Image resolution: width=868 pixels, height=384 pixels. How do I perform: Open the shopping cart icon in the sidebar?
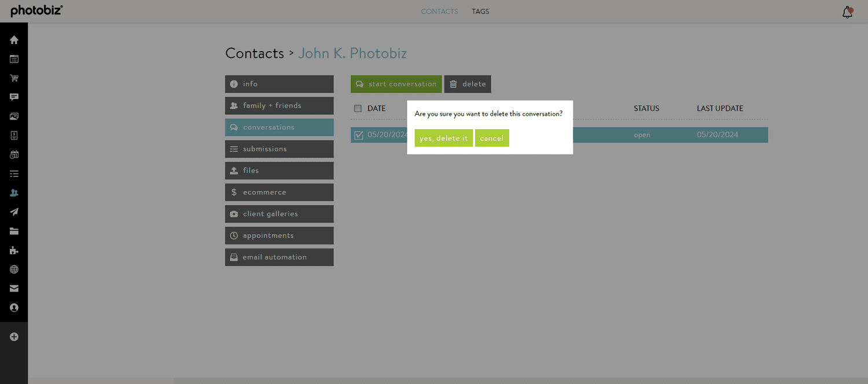tap(14, 78)
